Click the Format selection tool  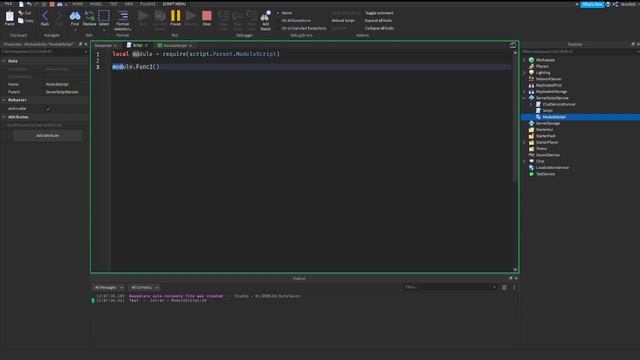click(122, 20)
